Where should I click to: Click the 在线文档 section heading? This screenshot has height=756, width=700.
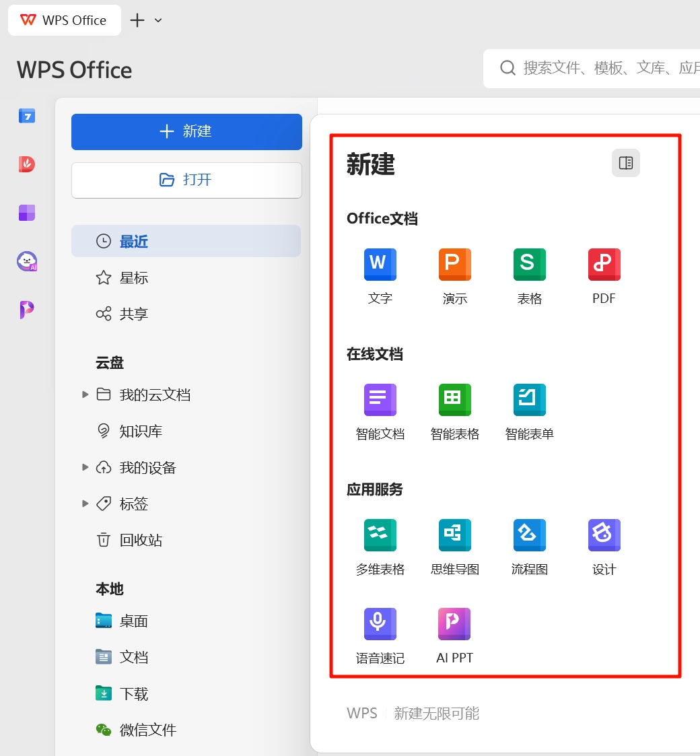pos(375,354)
